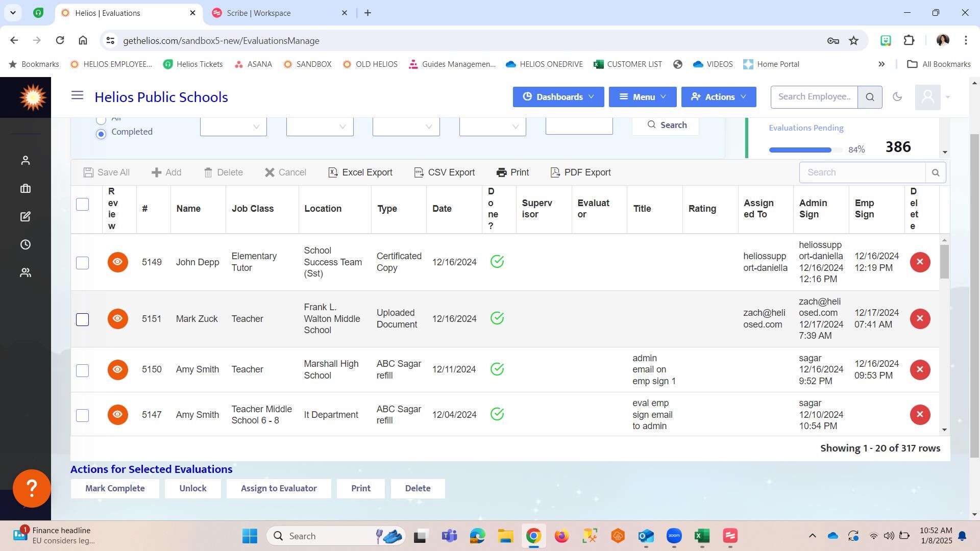The height and width of the screenshot is (551, 980).
Task: Expand the Dashboards dropdown
Action: click(x=558, y=97)
